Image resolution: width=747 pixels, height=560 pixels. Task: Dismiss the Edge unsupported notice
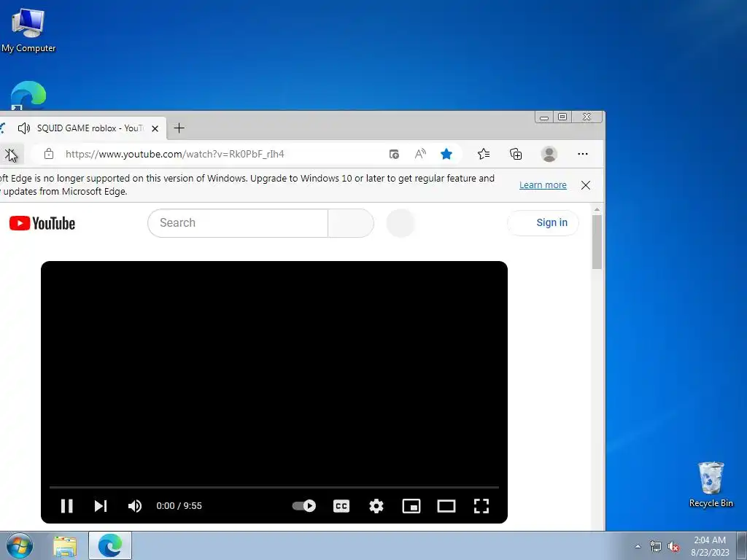click(586, 184)
